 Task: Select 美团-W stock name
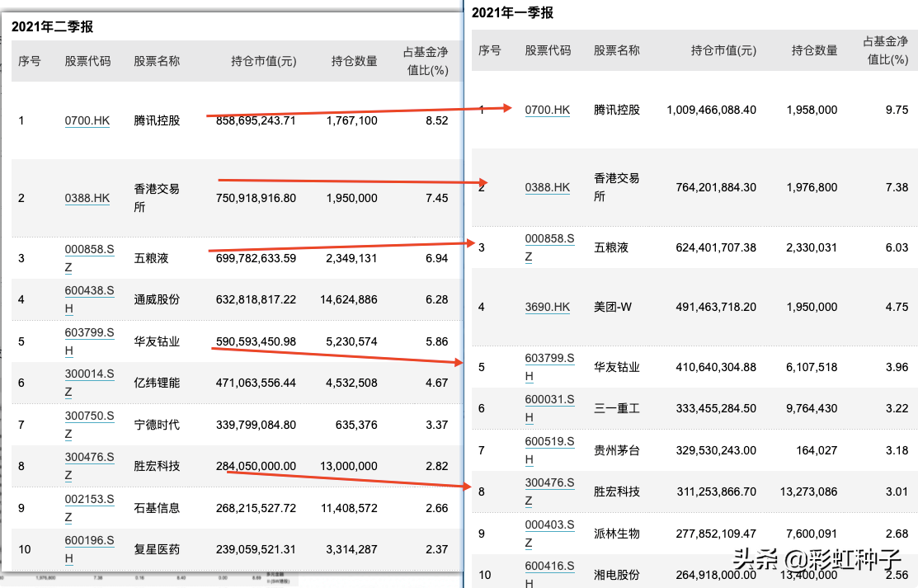(x=612, y=307)
